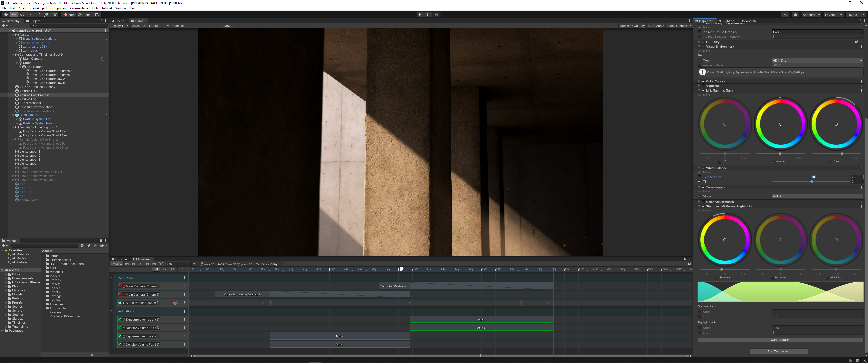The image size is (868, 363).
Task: Open the Cinemachine menu
Action: [79, 8]
